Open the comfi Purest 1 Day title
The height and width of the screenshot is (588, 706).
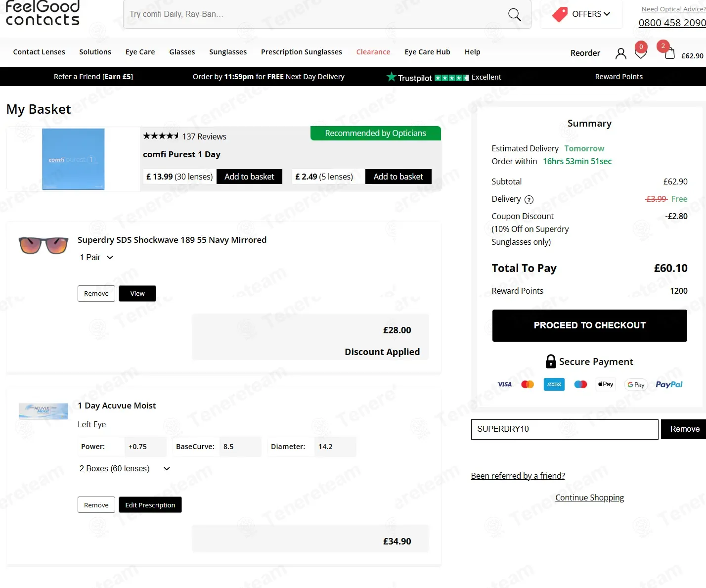pos(182,154)
